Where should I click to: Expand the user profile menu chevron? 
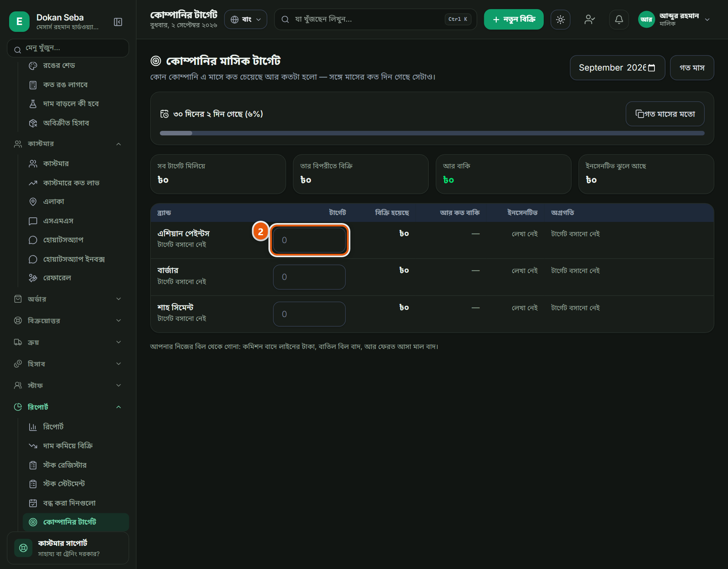coord(707,20)
